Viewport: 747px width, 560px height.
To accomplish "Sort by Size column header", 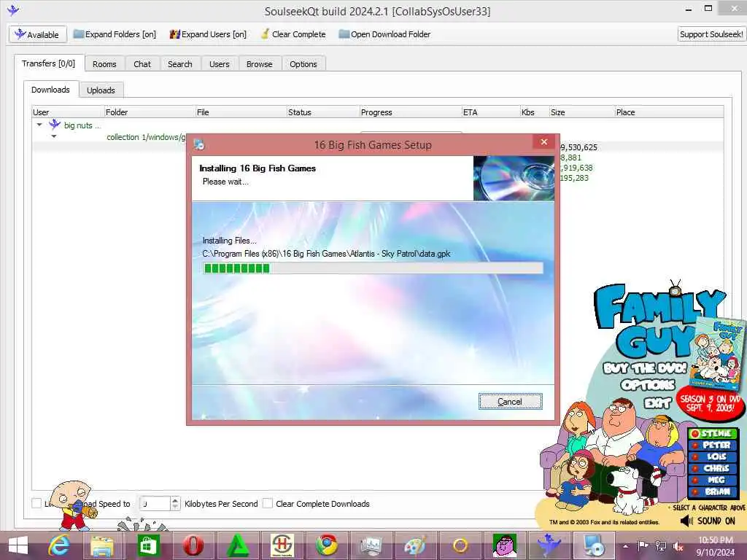I will click(581, 112).
